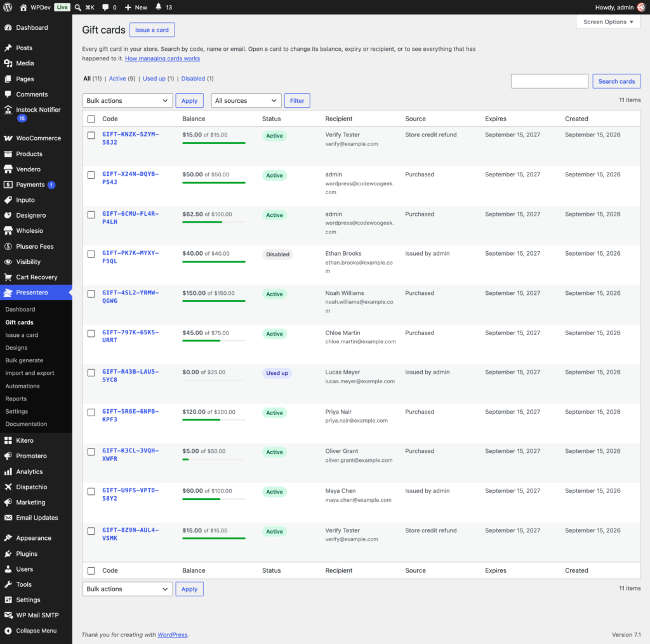The image size is (650, 644).
Task: Open Import and export submenu item
Action: pos(30,373)
